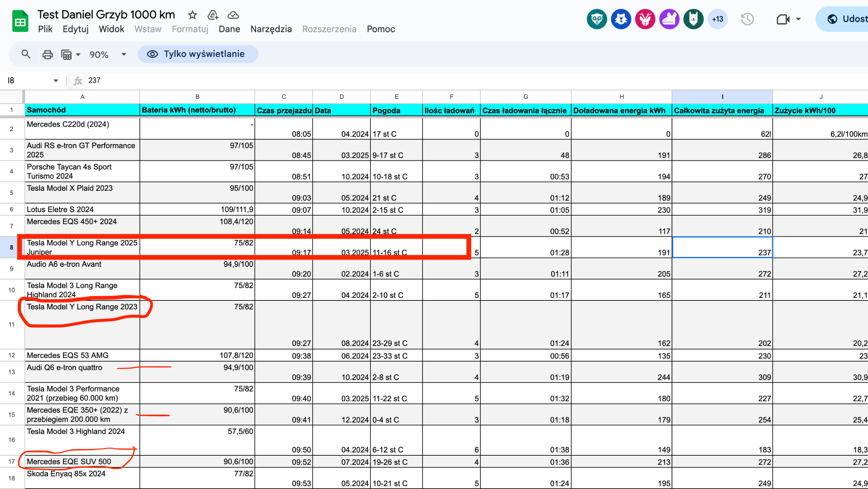Image resolution: width=868 pixels, height=489 pixels.
Task: Select the Tesla Model X Plaid 2023 cell
Action: click(82, 193)
